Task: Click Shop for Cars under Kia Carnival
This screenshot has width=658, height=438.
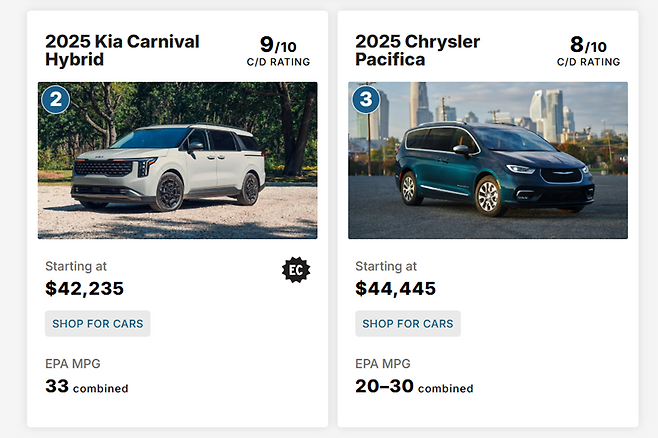Action: point(98,324)
